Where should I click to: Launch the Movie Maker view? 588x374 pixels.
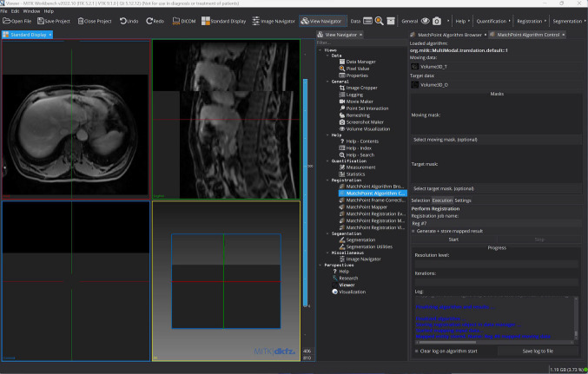360,102
